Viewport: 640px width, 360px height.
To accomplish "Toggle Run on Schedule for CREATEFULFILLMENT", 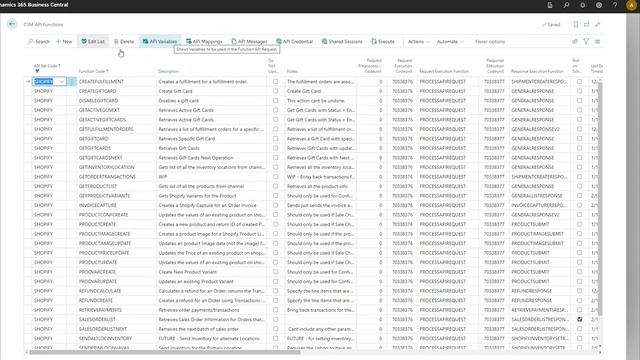I will 580,82.
